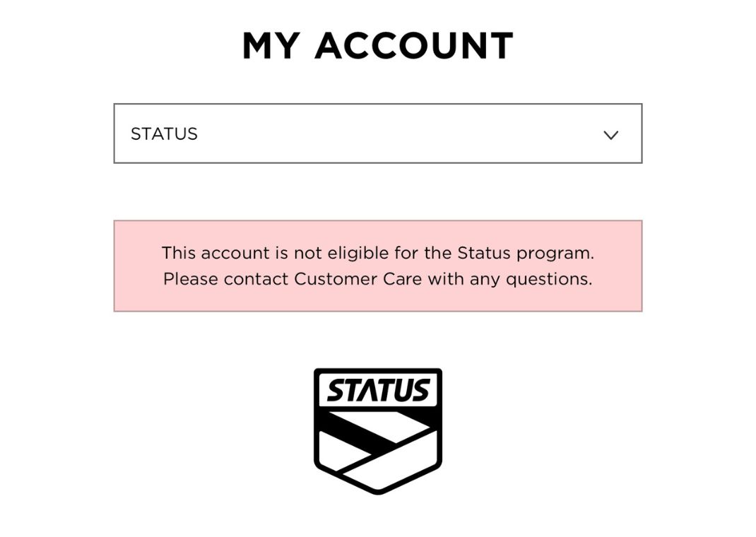756x537 pixels.
Task: Click the MY ACCOUNT page heading
Action: pos(378,47)
